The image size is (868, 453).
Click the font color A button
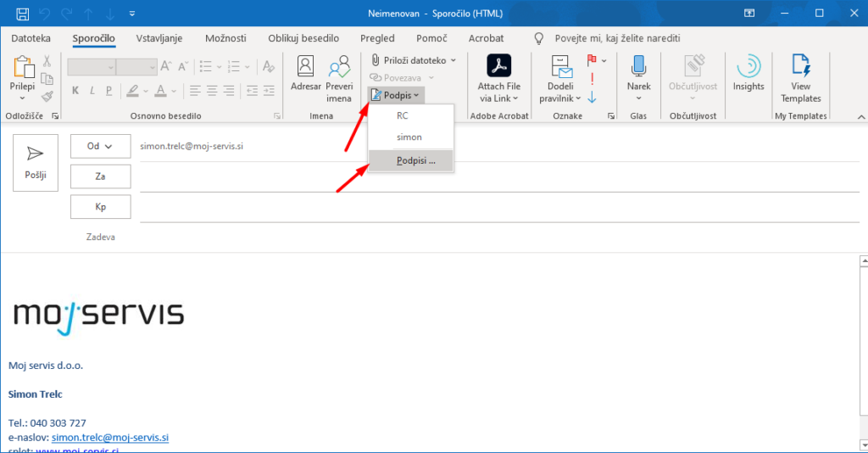click(160, 91)
